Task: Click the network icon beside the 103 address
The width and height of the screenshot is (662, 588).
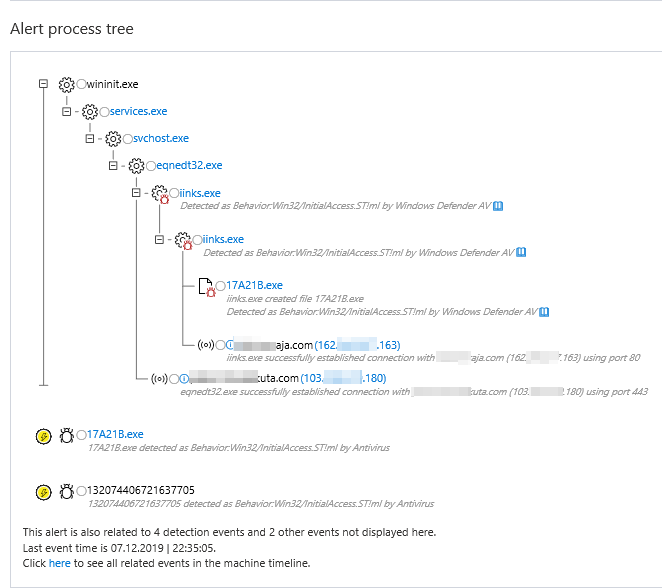Action: pyautogui.click(x=158, y=378)
